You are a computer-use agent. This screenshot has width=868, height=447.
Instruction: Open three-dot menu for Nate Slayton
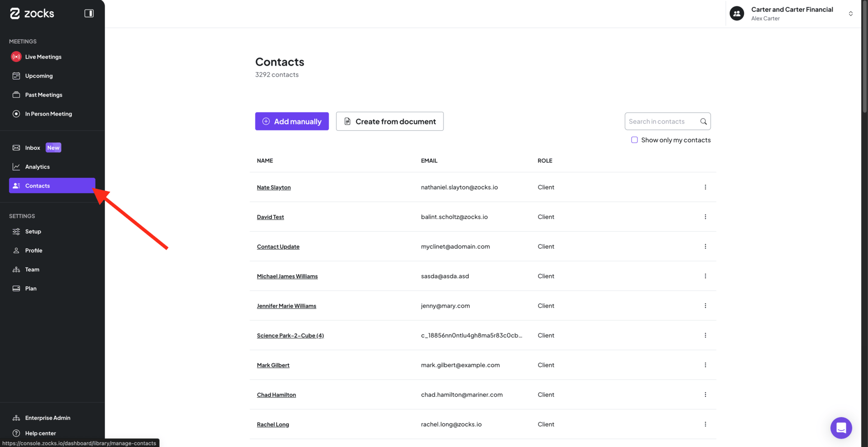point(705,187)
